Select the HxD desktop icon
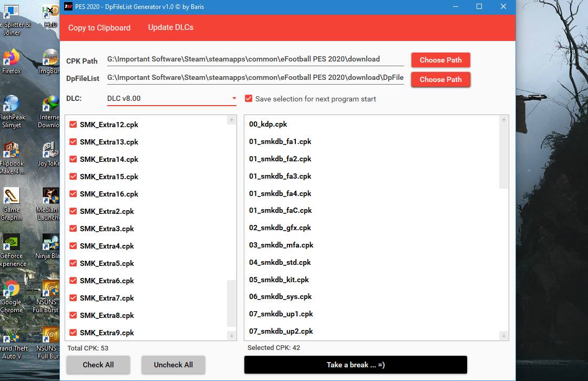This screenshot has height=381, width=588. pos(50,16)
